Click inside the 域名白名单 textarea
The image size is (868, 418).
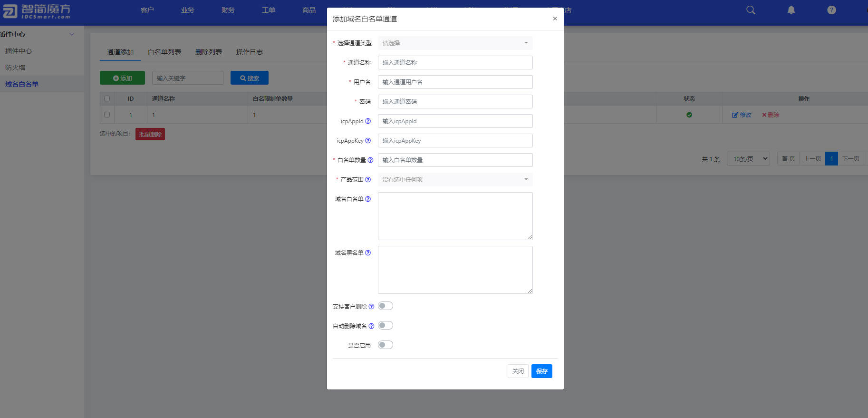tap(455, 216)
